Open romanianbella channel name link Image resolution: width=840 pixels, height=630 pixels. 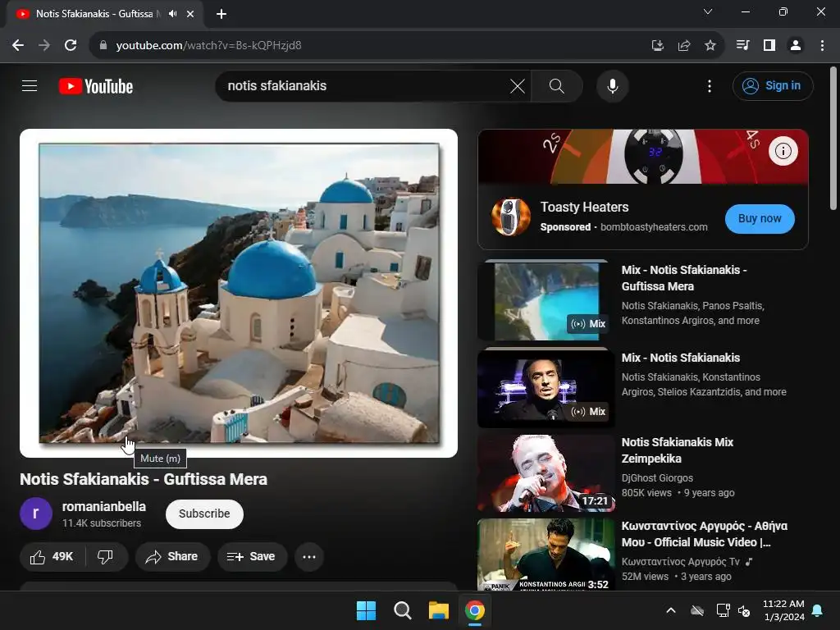click(x=104, y=507)
